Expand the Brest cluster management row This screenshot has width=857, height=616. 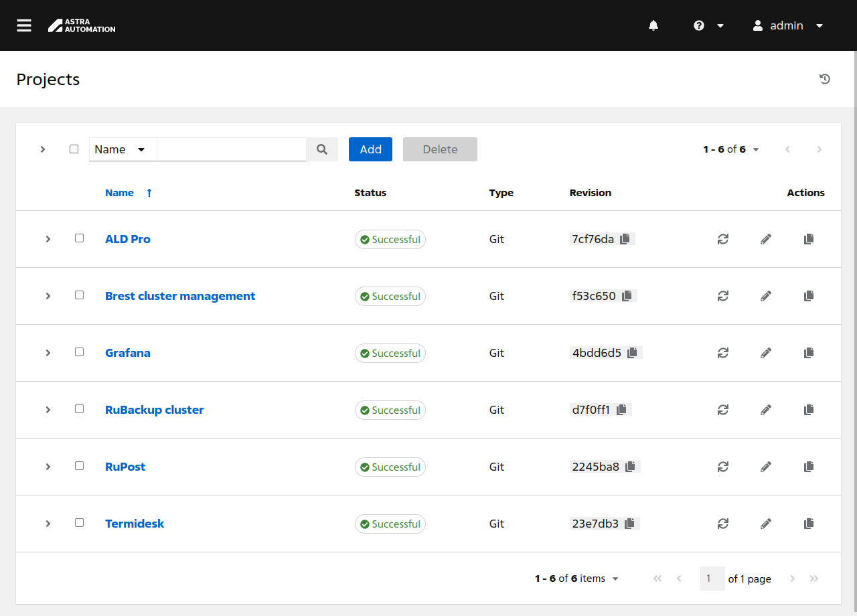click(x=48, y=296)
